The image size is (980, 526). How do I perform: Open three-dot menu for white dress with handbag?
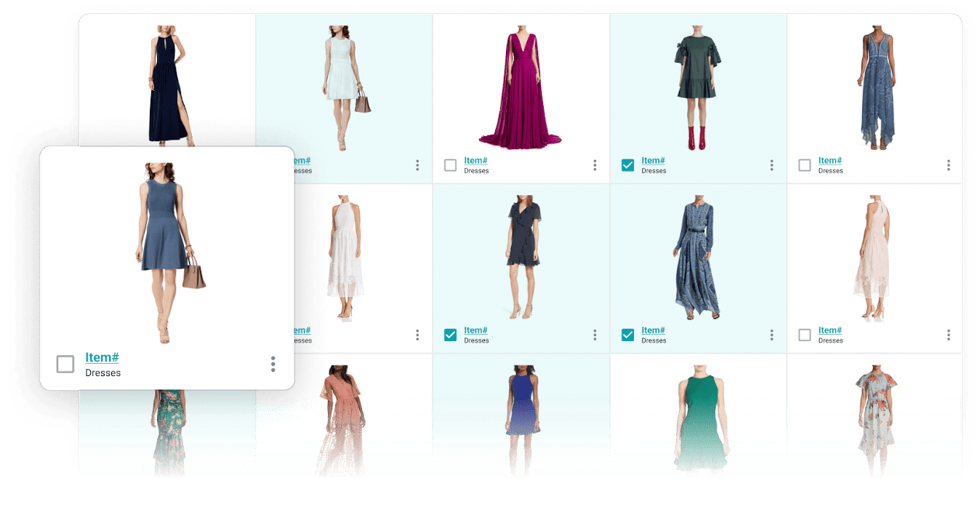click(417, 165)
